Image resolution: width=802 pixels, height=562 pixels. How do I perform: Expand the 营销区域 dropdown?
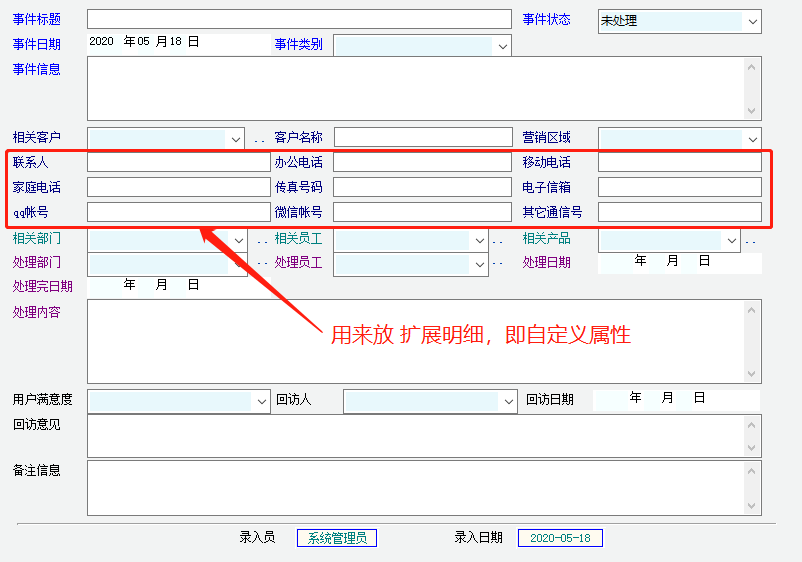click(752, 139)
